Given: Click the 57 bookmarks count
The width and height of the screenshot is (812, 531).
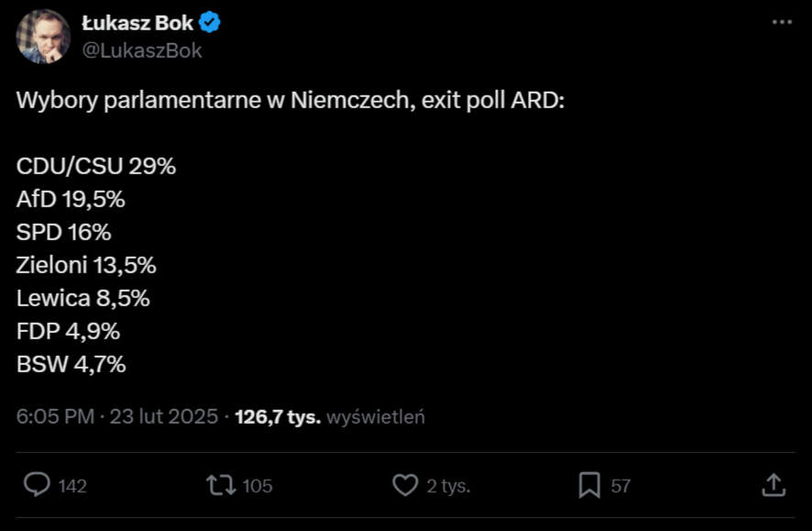Looking at the screenshot, I should click(x=621, y=486).
